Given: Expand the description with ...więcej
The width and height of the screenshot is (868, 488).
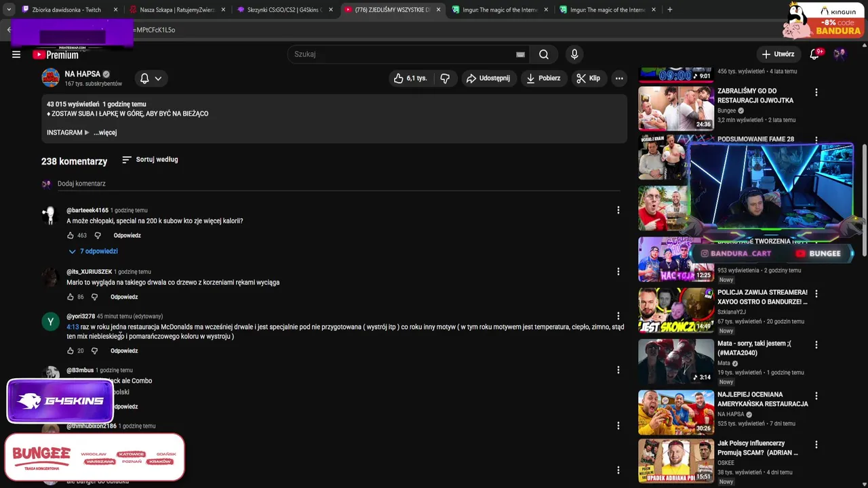Looking at the screenshot, I should click(x=105, y=133).
